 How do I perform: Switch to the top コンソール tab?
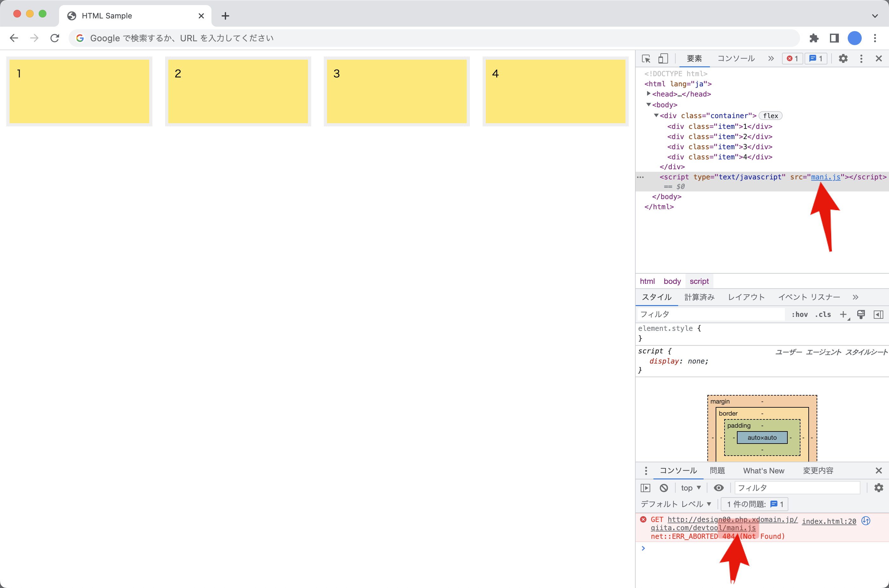pos(736,58)
